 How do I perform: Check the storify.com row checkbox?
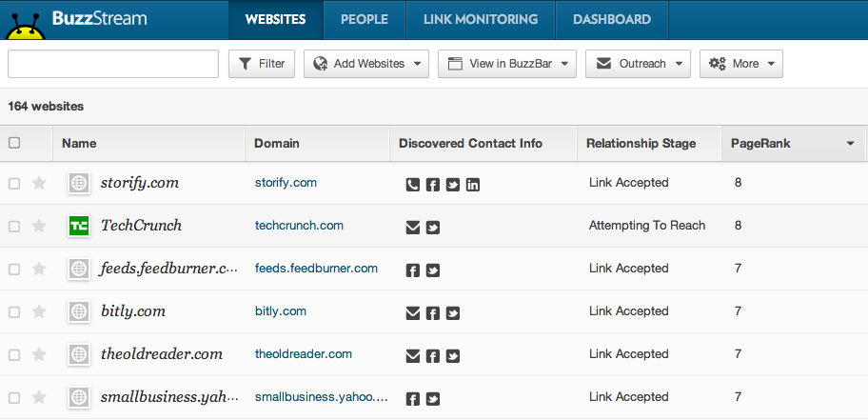tap(14, 184)
